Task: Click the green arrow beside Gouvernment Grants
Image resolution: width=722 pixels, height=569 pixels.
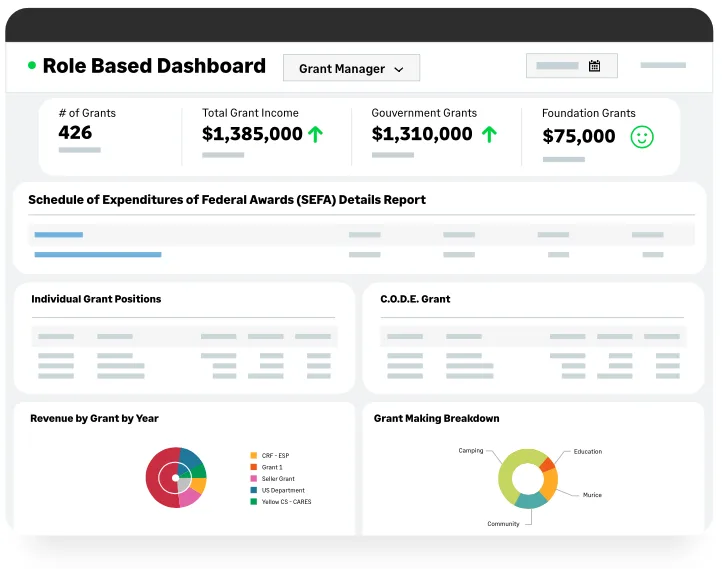Action: pos(489,134)
